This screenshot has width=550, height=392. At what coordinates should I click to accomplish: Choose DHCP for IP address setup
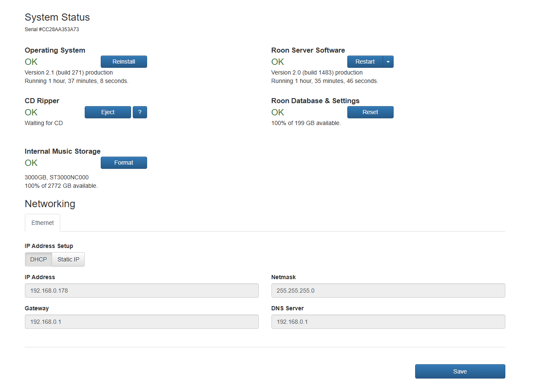click(38, 259)
